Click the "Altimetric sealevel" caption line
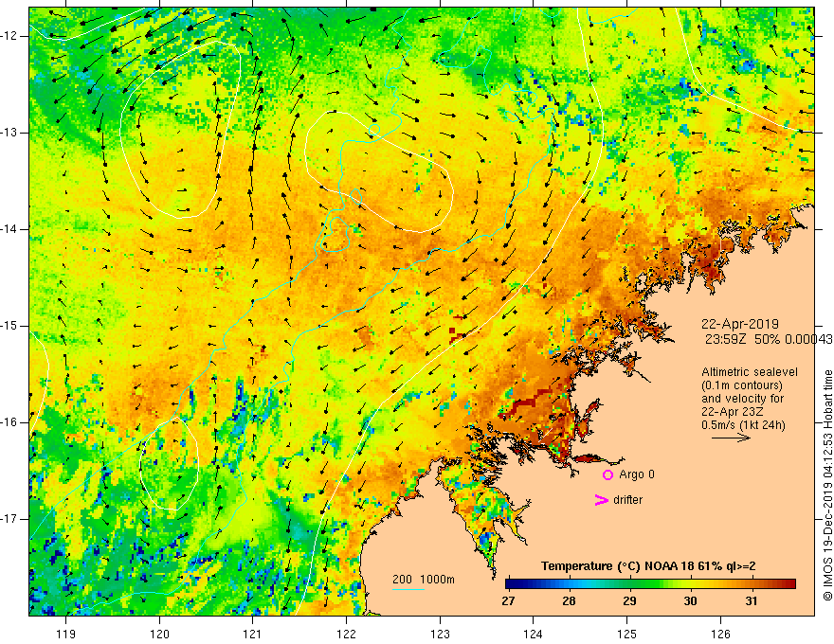Screen dimensions: 834x644 click(x=750, y=372)
